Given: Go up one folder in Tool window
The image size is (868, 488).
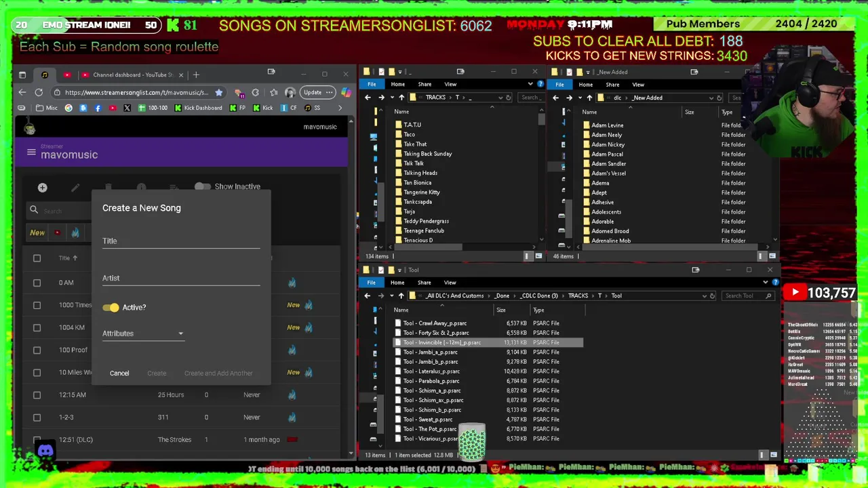Looking at the screenshot, I should [401, 296].
